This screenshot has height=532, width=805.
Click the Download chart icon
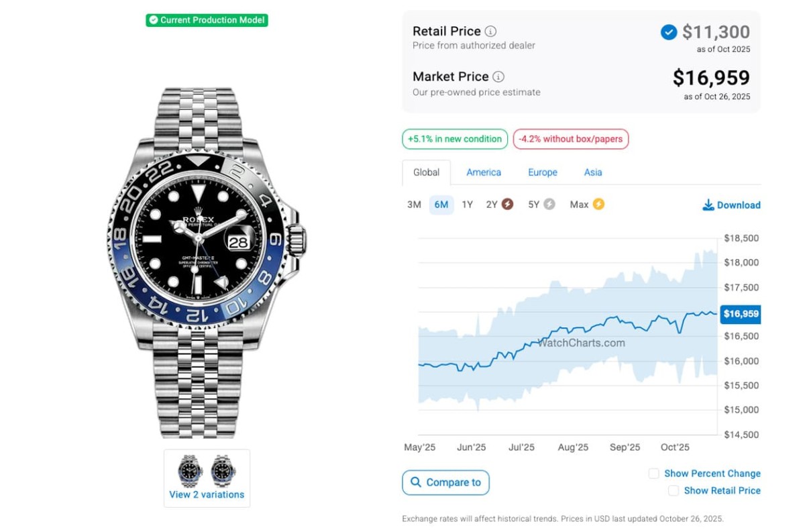708,205
